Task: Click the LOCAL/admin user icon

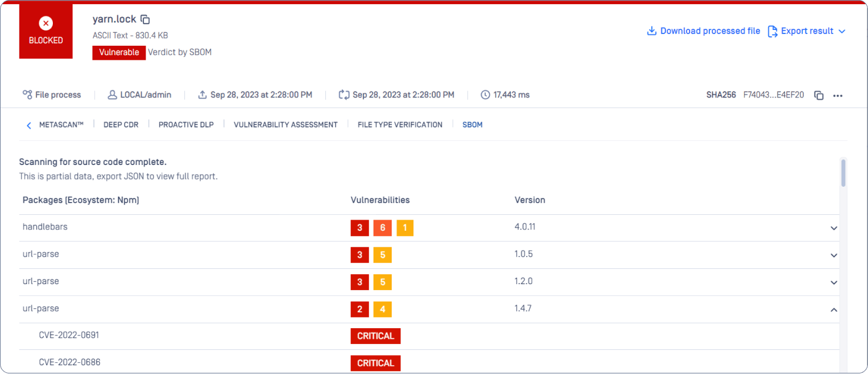Action: pyautogui.click(x=112, y=95)
